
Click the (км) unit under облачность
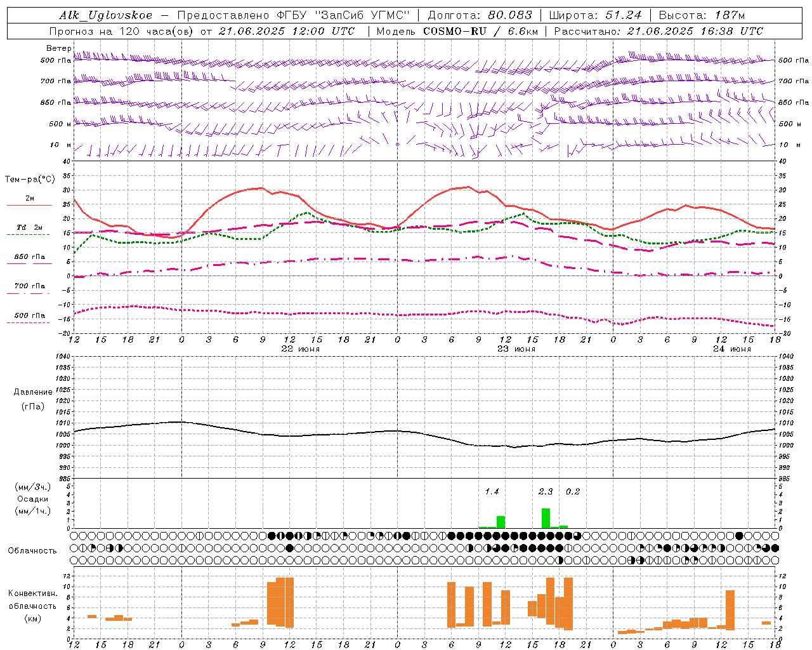coord(32,618)
